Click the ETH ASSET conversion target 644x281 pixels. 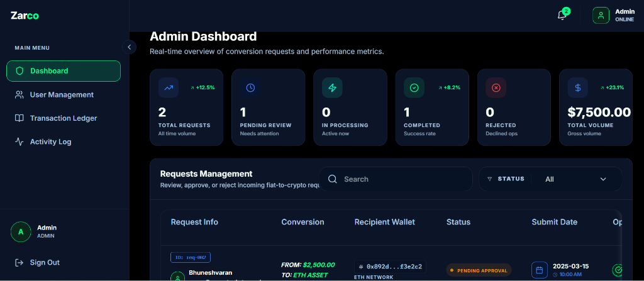tap(311, 275)
